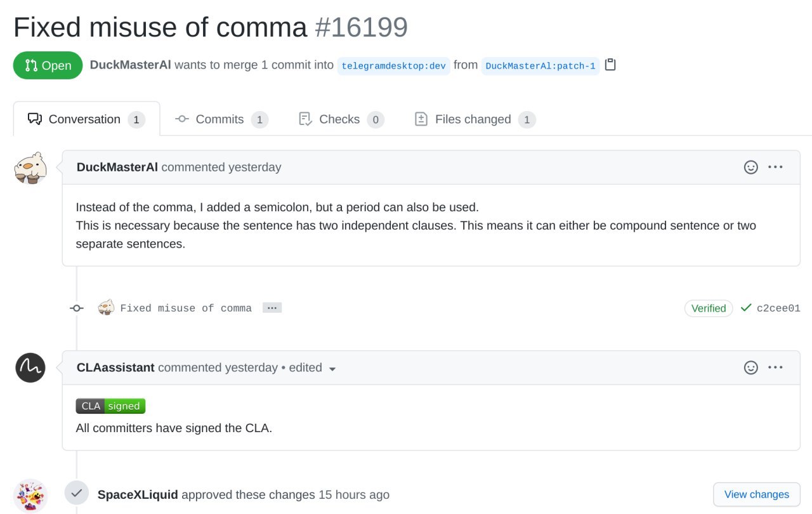The width and height of the screenshot is (812, 514).
Task: Click the green commit status checkmark
Action: point(746,308)
